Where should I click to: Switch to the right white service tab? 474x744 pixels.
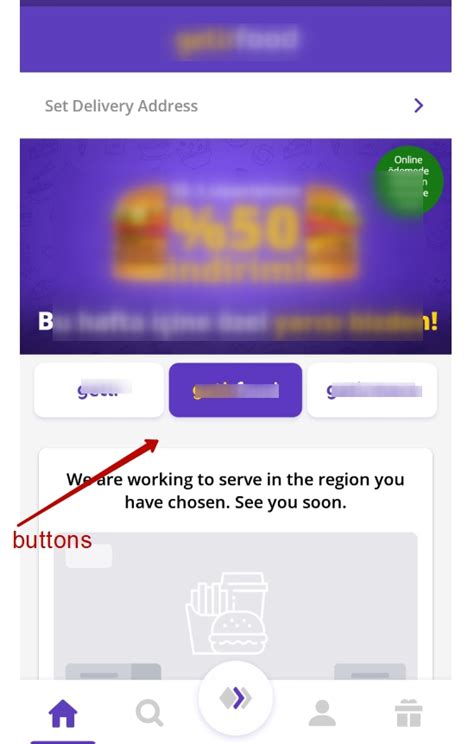pos(372,390)
